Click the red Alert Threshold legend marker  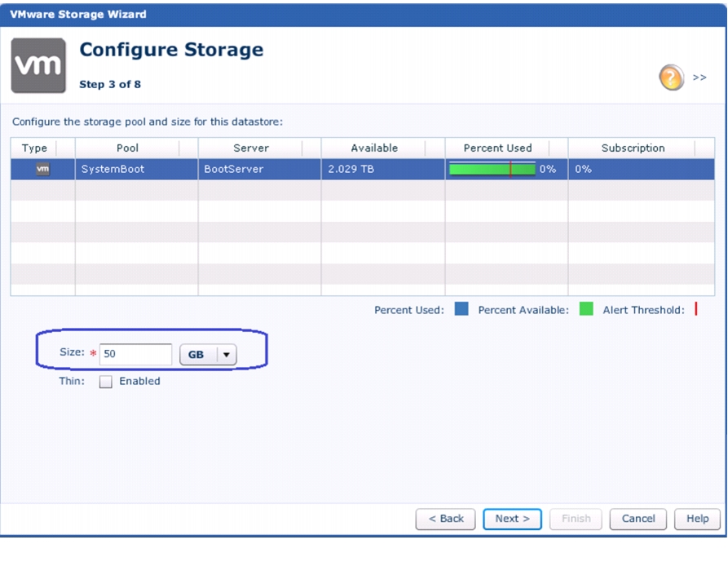pyautogui.click(x=696, y=309)
